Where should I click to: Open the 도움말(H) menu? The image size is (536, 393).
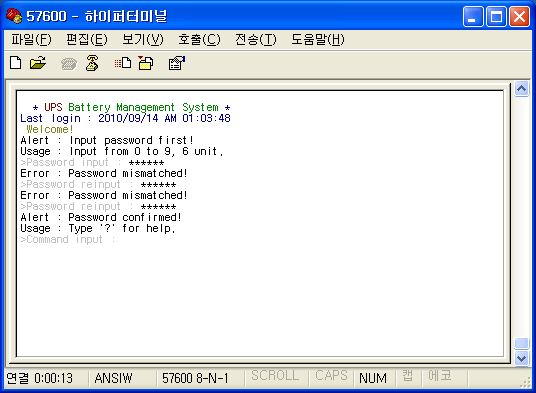tap(318, 40)
